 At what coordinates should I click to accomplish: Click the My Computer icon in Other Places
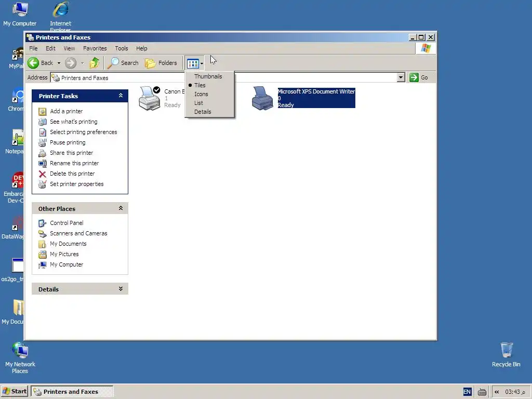coord(43,264)
